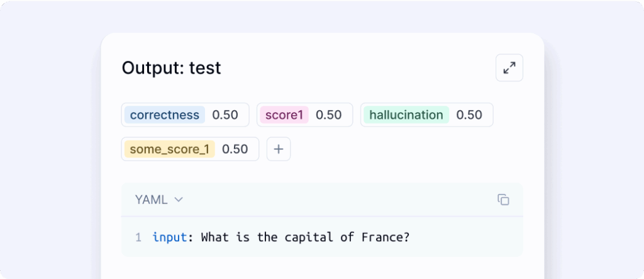Image resolution: width=644 pixels, height=279 pixels.
Task: Click the 0.50 value beside some_score_1
Action: [235, 149]
